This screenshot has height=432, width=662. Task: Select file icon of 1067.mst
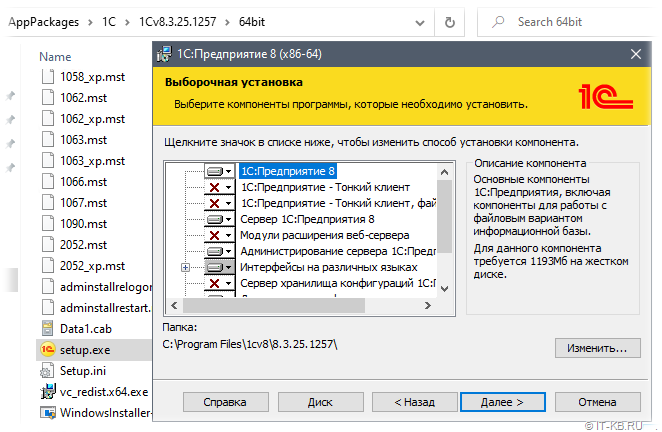(x=48, y=203)
